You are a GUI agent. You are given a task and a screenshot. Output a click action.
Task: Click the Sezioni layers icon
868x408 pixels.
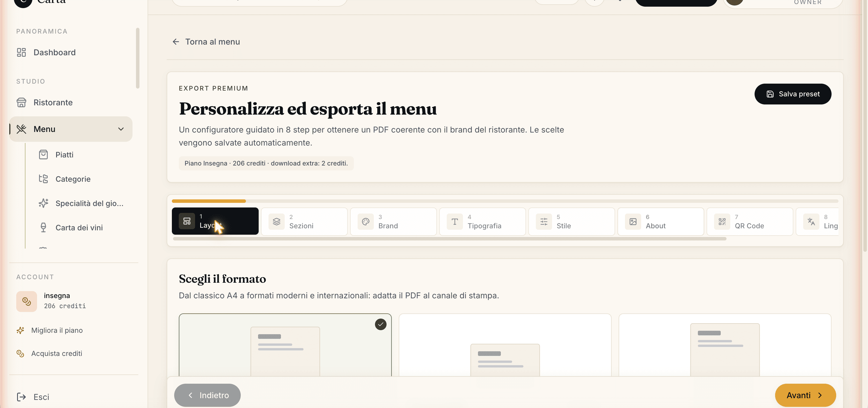click(276, 221)
